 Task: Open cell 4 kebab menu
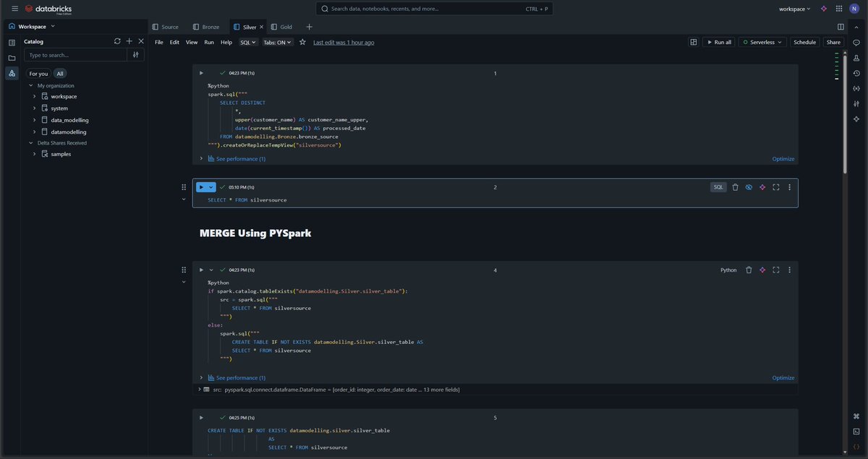point(789,270)
